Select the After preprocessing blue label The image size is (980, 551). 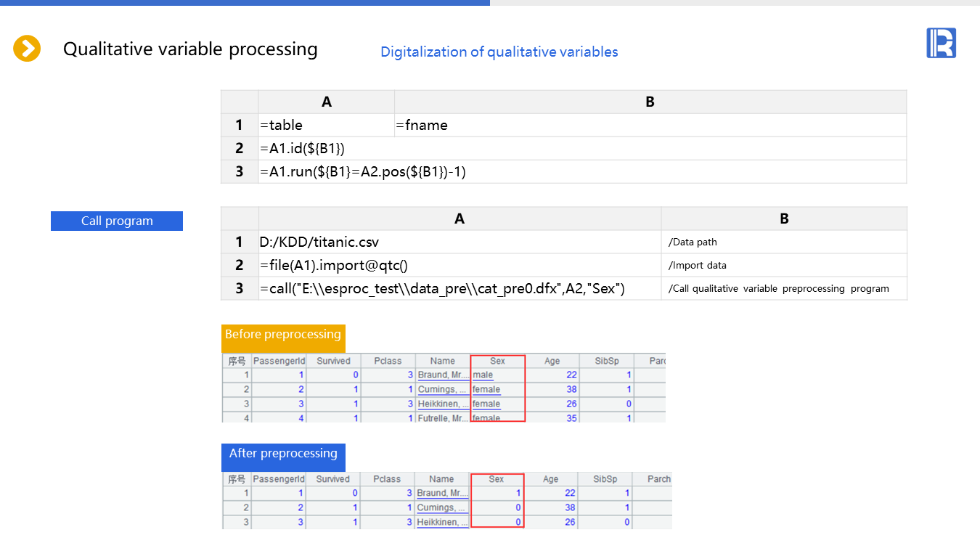click(x=283, y=454)
